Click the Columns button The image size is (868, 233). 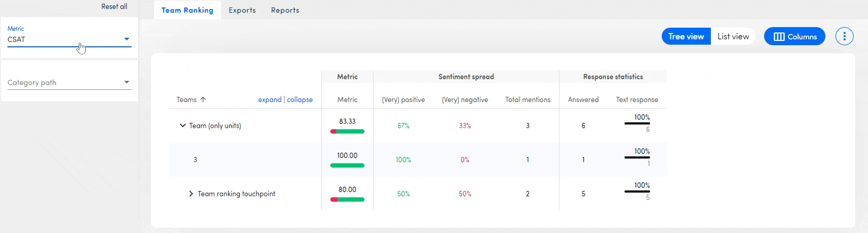point(794,36)
